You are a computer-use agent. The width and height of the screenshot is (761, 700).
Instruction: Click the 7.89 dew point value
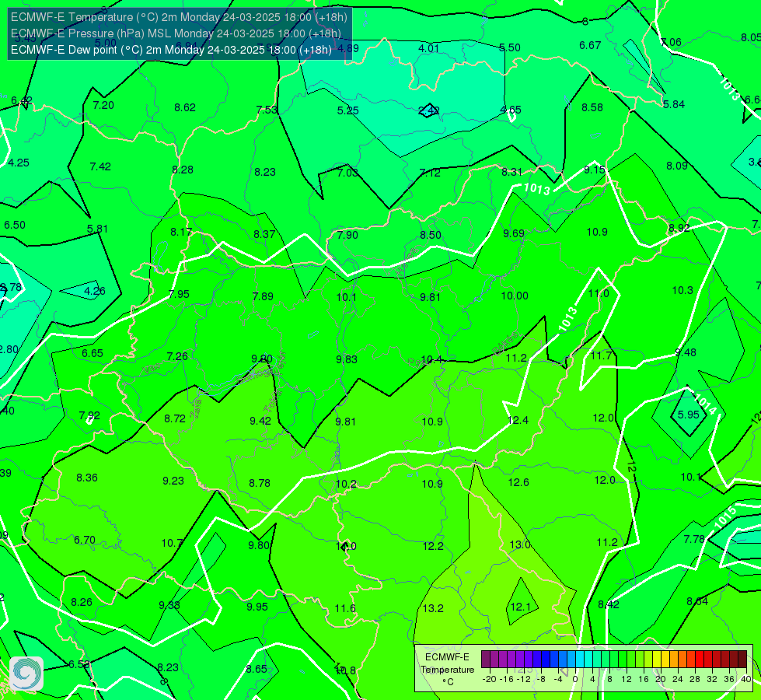click(263, 296)
